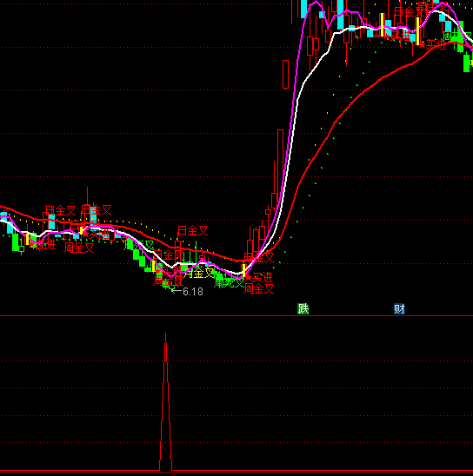
Task: Click the top-right 买进 star icon
Action: (422, 44)
